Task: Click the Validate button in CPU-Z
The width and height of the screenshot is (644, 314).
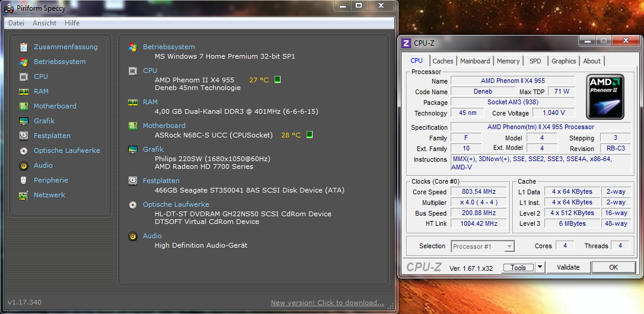Action: (568, 267)
